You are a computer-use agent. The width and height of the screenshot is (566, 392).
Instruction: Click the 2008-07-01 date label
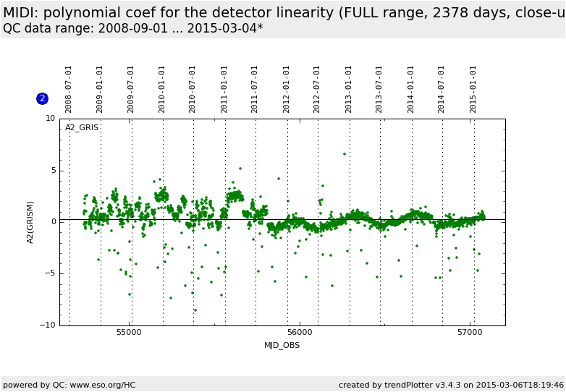pos(69,89)
